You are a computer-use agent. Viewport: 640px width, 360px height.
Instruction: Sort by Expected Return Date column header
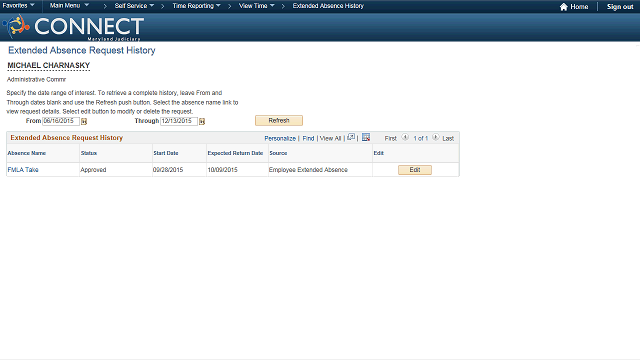[235, 153]
